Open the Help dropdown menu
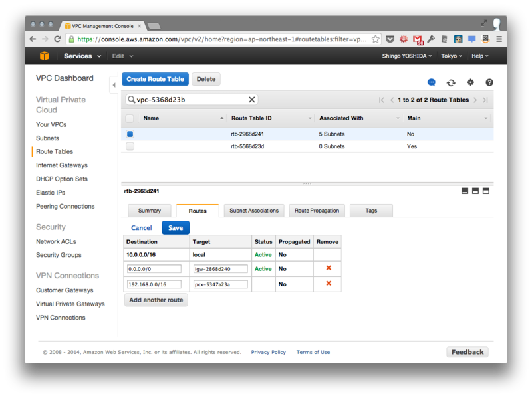The width and height of the screenshot is (532, 398). [479, 56]
